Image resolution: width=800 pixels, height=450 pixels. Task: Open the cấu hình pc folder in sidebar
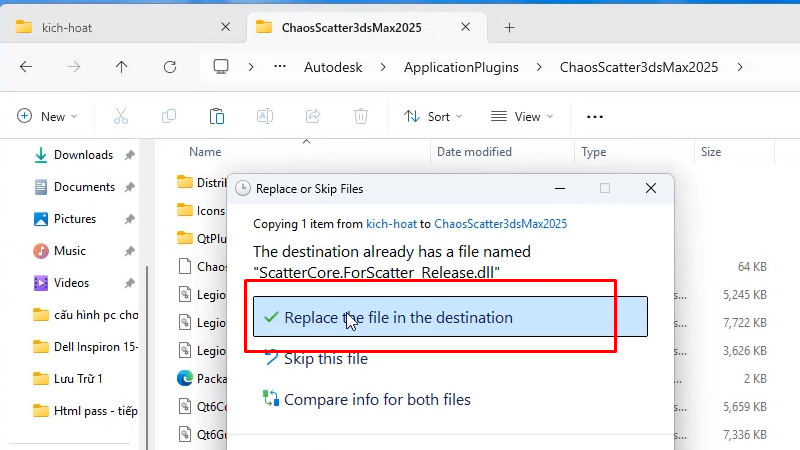coord(85,315)
